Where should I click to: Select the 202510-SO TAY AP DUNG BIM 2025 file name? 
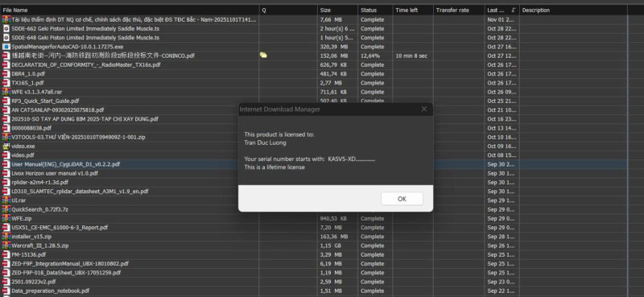point(85,119)
